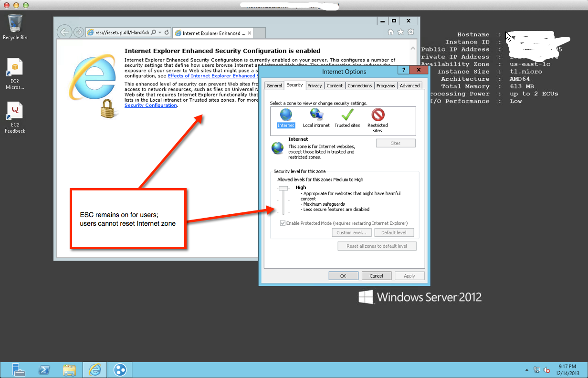Image resolution: width=588 pixels, height=378 pixels.
Task: Click the Internet Explorer Enhanced browser tab
Action: pos(213,33)
